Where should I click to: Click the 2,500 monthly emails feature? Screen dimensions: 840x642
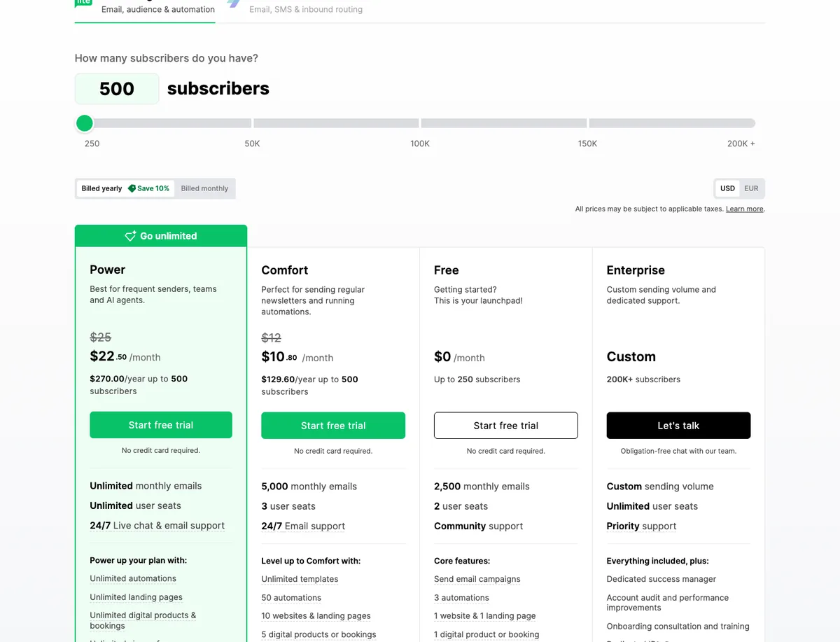tap(482, 487)
